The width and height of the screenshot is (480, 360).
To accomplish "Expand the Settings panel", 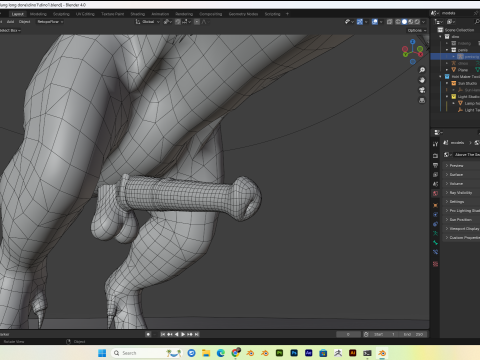I will pos(462,201).
